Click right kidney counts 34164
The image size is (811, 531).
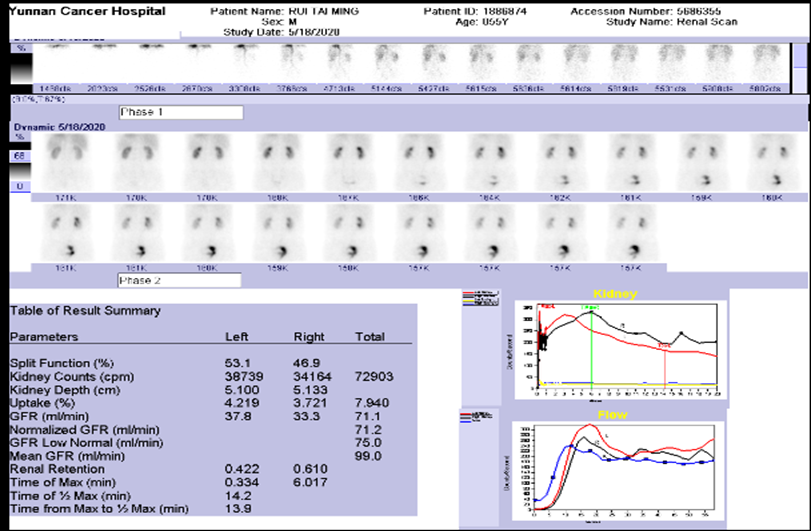(x=312, y=376)
